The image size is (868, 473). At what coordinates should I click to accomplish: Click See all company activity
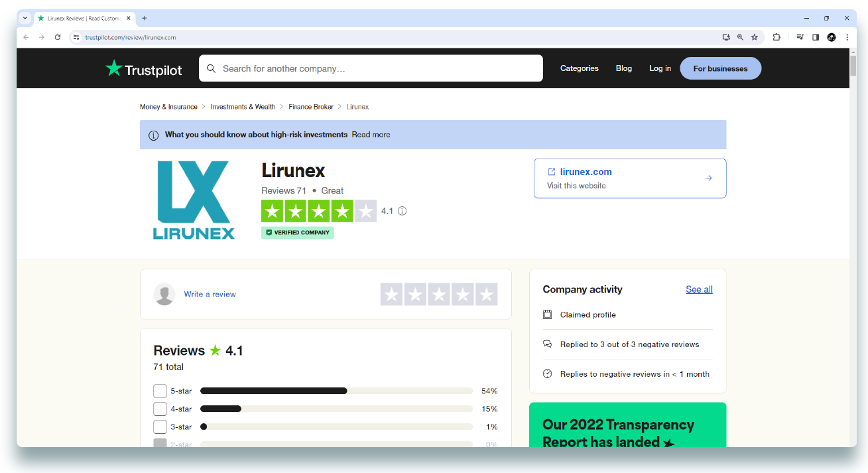point(699,289)
